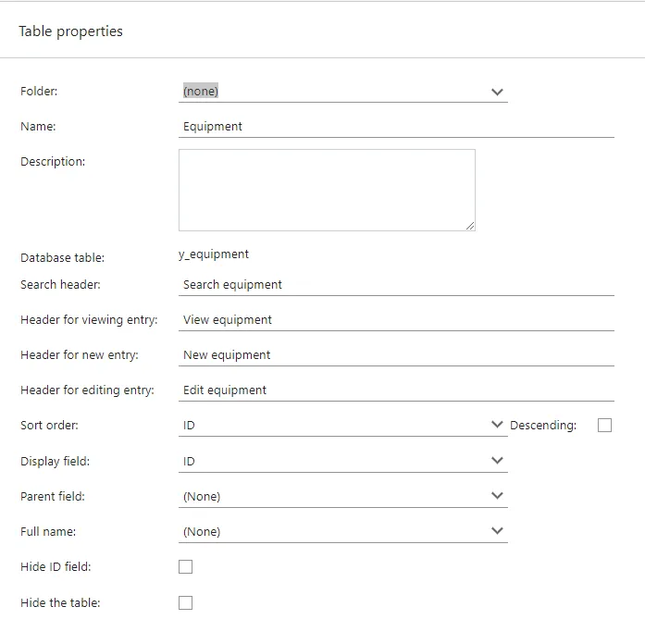
Task: Open the Display field dropdown
Action: (342, 461)
